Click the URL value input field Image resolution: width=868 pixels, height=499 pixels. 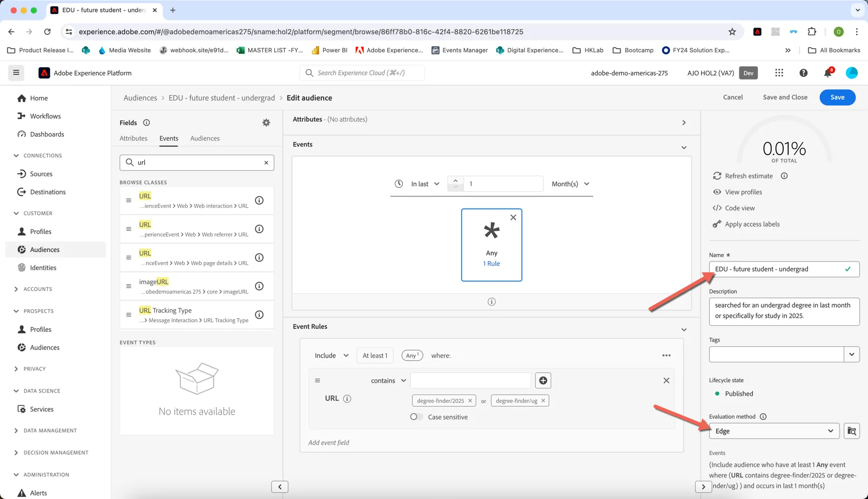[470, 381]
